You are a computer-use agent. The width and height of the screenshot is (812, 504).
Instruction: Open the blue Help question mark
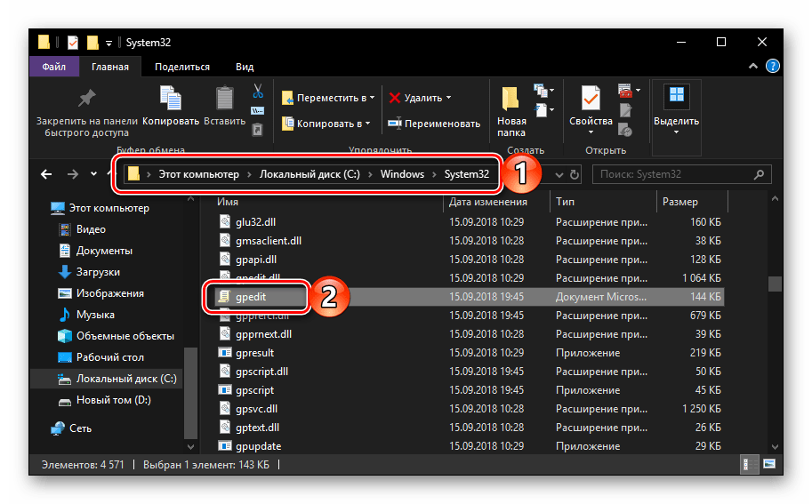click(x=773, y=66)
